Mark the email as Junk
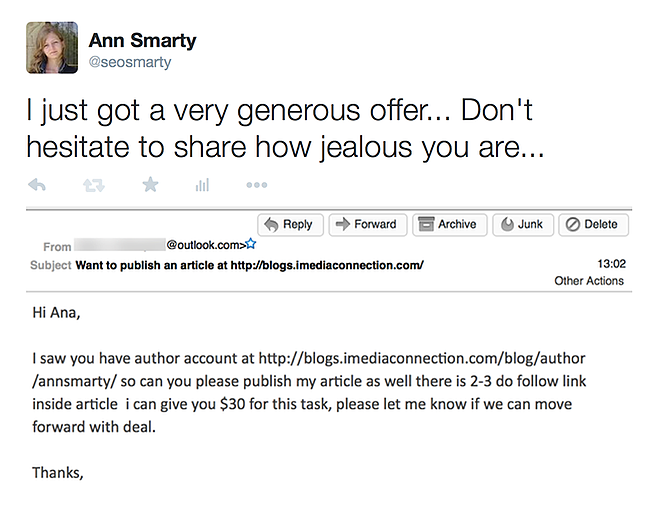 520,225
